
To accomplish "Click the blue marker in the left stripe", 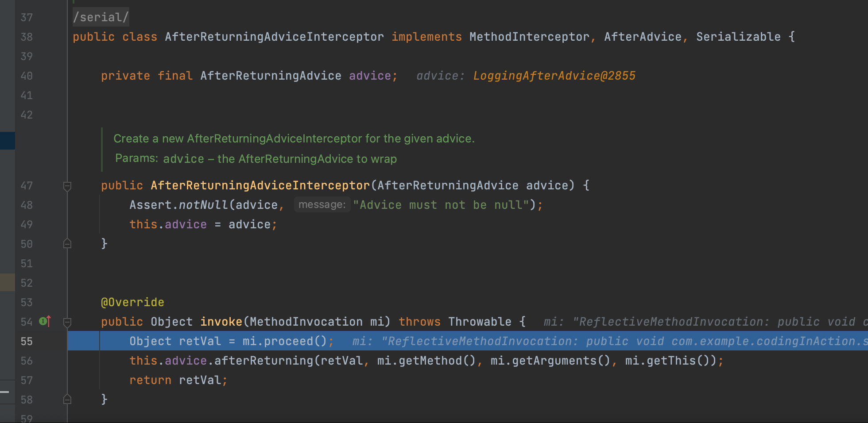I will coord(8,141).
